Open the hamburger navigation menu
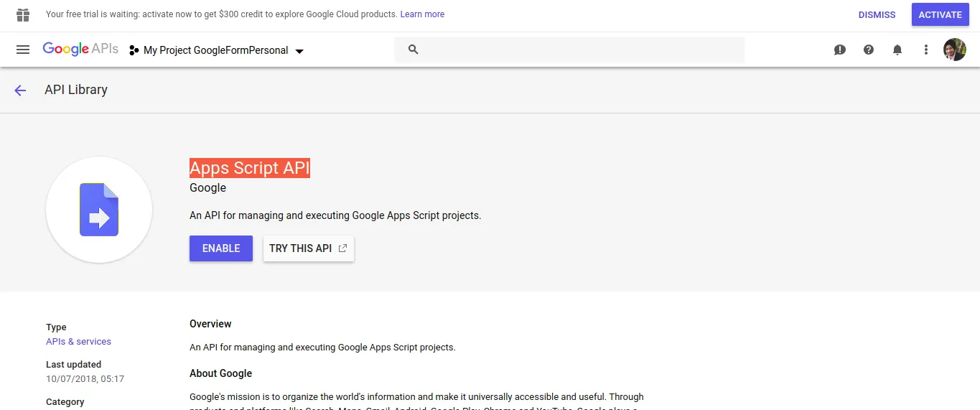 click(23, 50)
